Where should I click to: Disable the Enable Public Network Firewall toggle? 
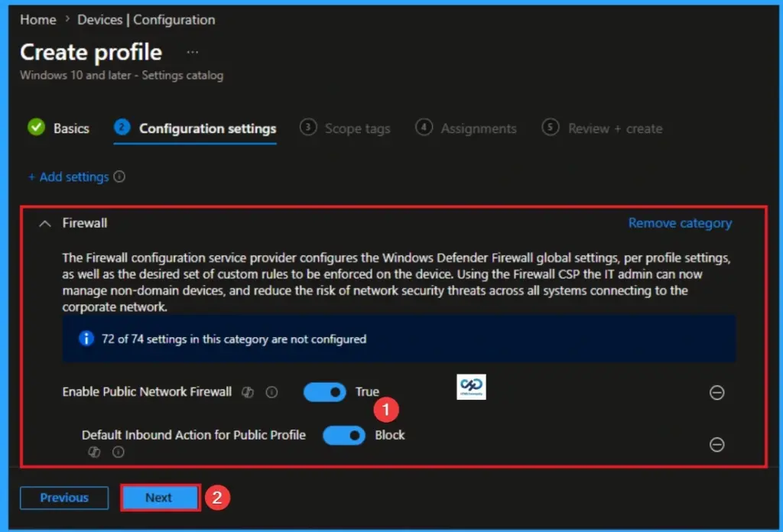point(324,392)
